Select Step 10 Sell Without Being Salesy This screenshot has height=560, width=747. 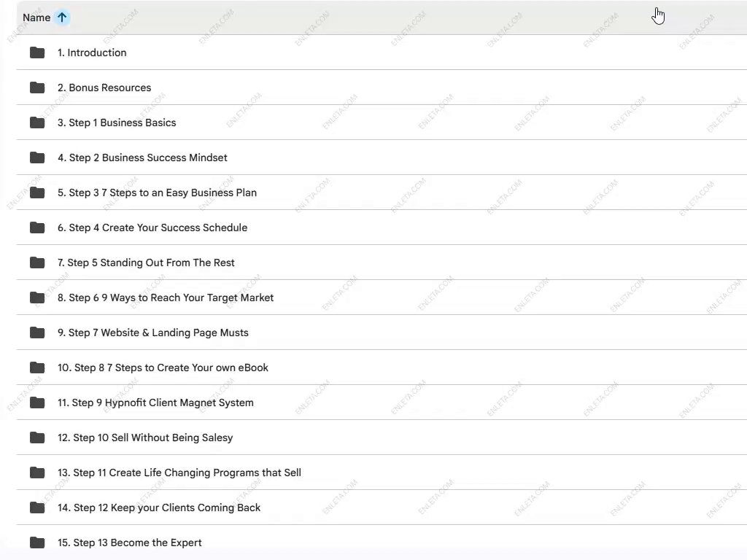coord(145,437)
